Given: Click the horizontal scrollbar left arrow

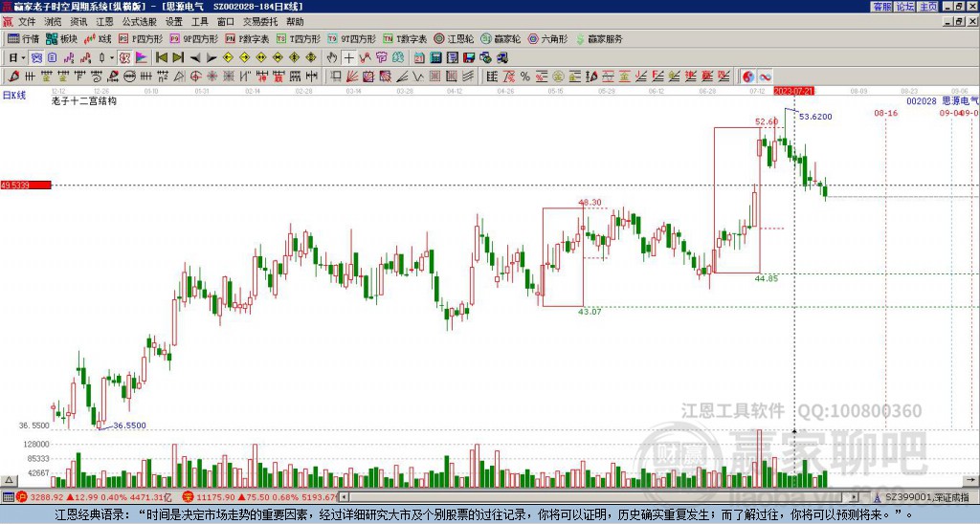Looking at the screenshot, I should tap(343, 497).
